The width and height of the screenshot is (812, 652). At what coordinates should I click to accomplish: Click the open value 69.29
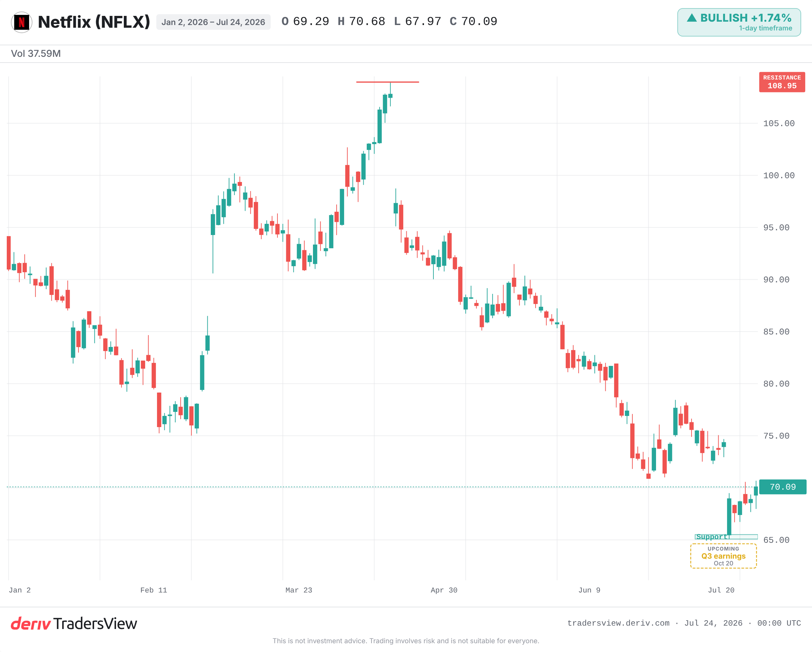click(311, 21)
